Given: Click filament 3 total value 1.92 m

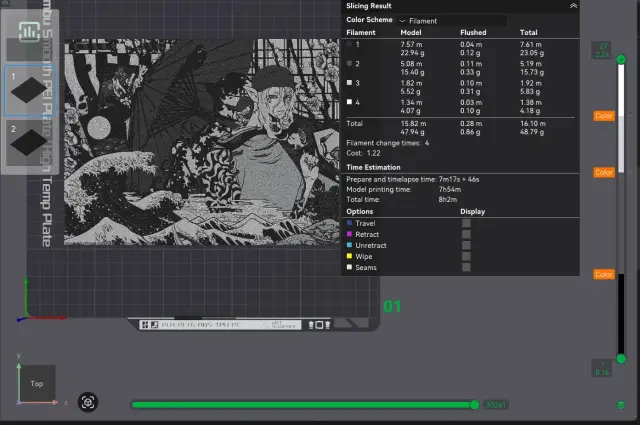Looking at the screenshot, I should [531, 83].
